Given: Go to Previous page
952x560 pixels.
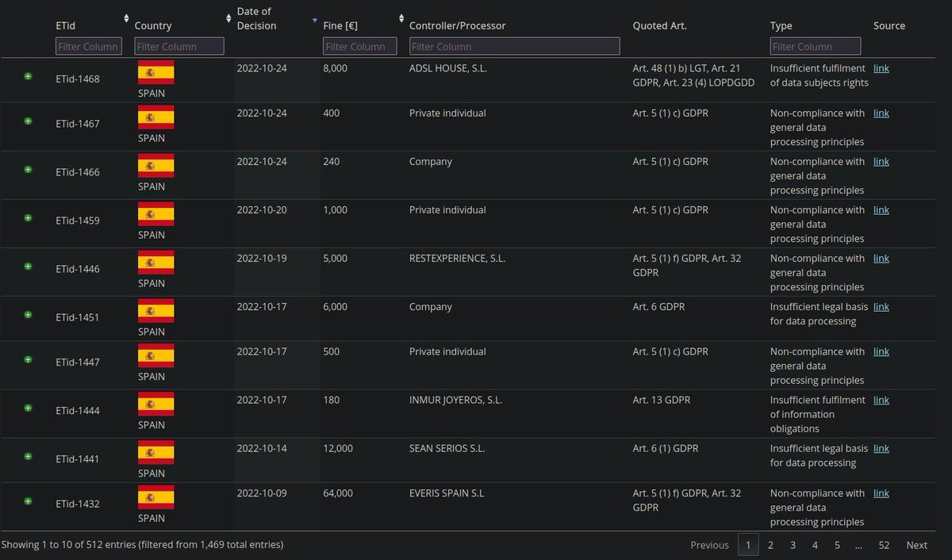Looking at the screenshot, I should (709, 545).
